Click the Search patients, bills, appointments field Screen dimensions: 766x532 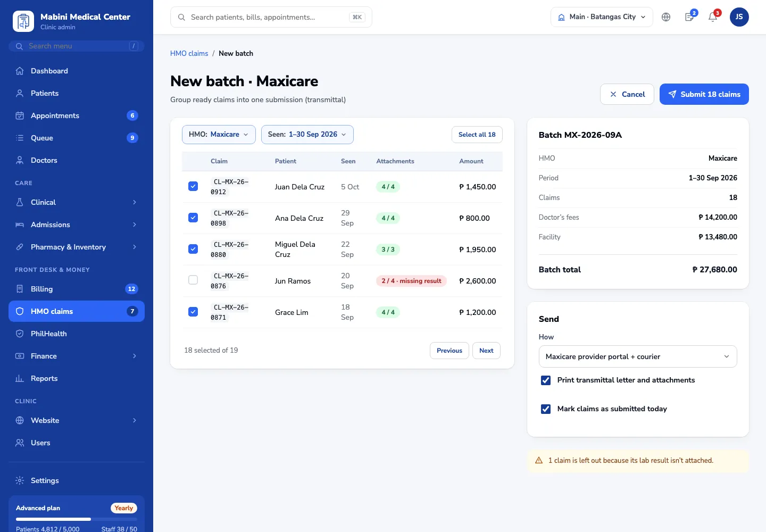pos(271,17)
